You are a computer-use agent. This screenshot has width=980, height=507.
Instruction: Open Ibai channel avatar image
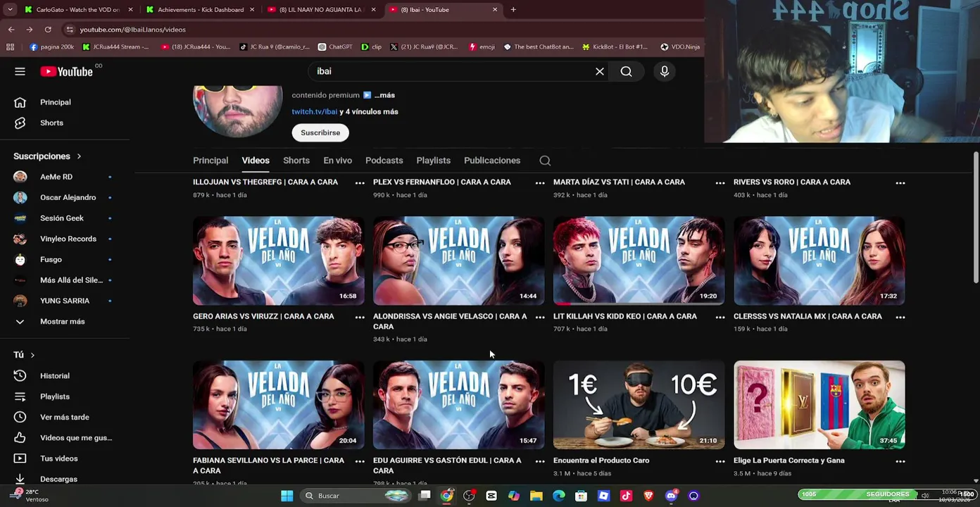238,111
